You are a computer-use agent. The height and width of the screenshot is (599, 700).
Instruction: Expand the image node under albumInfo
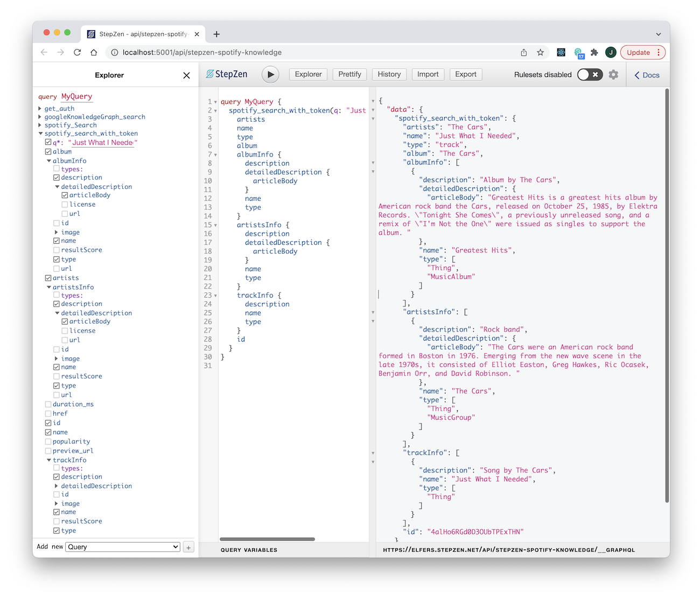point(57,232)
